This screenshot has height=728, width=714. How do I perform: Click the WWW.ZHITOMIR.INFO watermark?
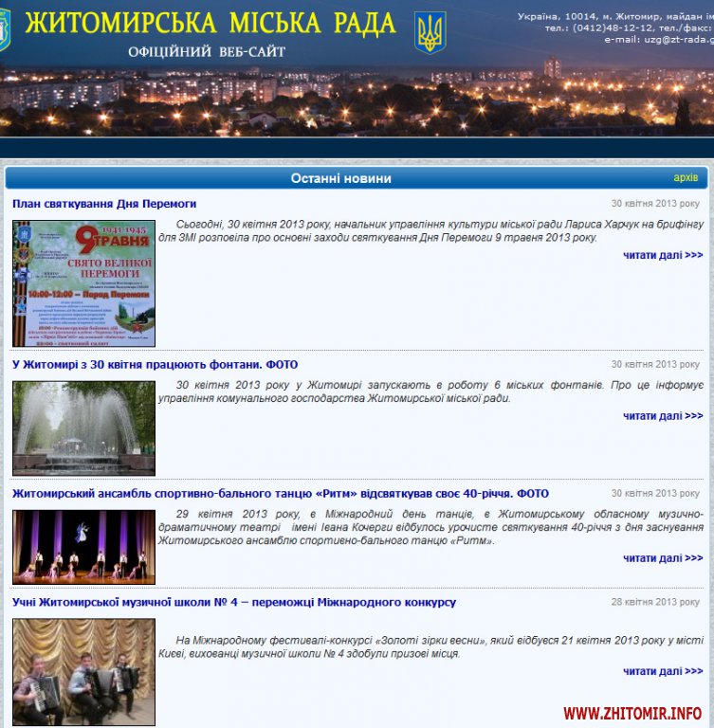click(632, 713)
